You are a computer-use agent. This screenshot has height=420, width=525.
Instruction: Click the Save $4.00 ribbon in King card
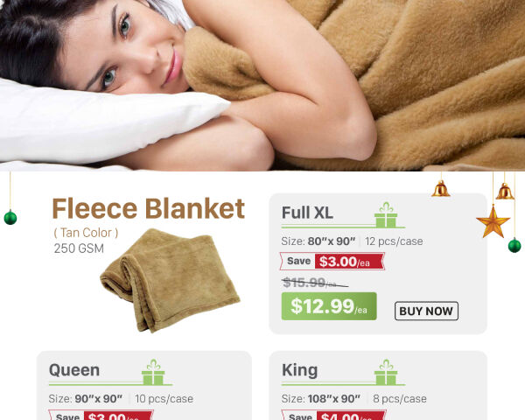tap(334, 416)
